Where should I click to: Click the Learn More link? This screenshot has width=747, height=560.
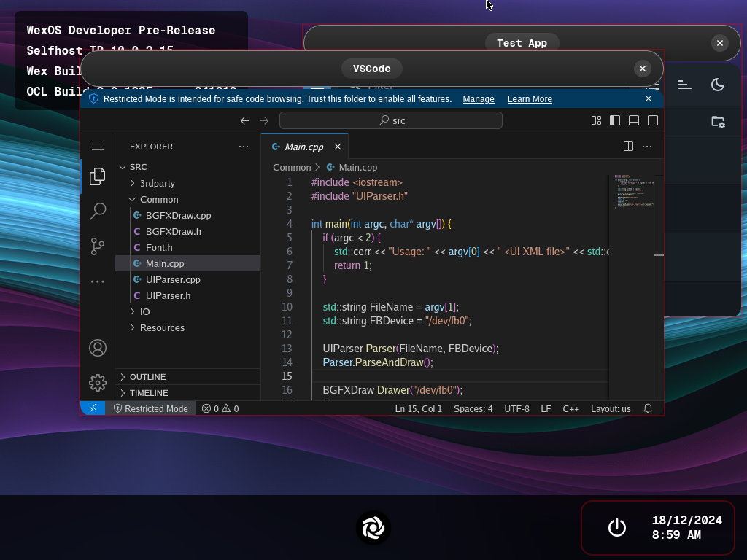pyautogui.click(x=530, y=98)
